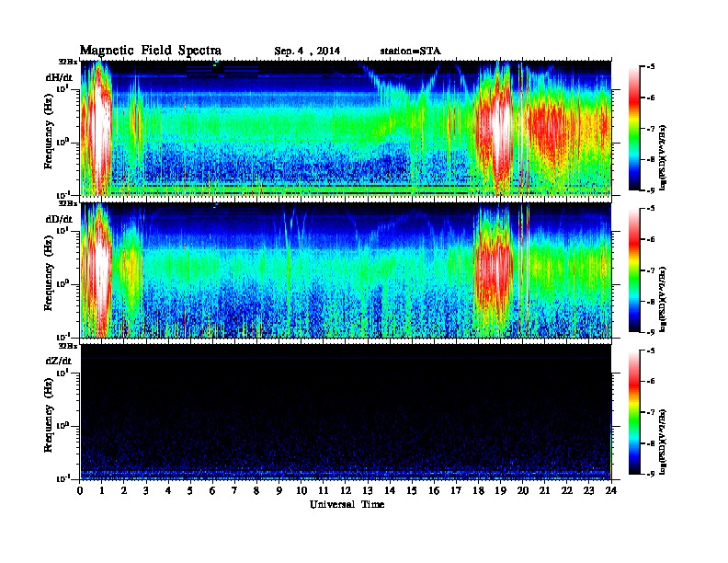Image resolution: width=728 pixels, height=563 pixels.
Task: Click the dD/dt panel label
Action: click(59, 219)
